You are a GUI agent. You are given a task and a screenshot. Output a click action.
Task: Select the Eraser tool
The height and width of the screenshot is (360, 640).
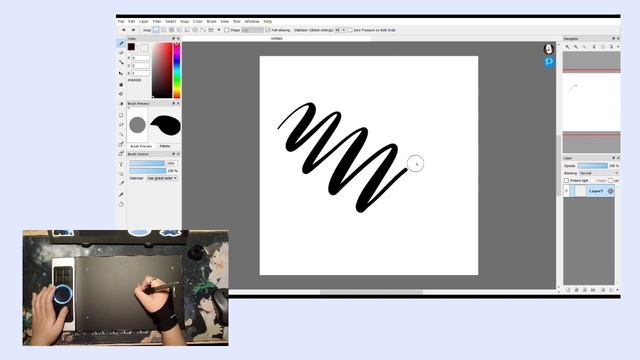(x=121, y=53)
